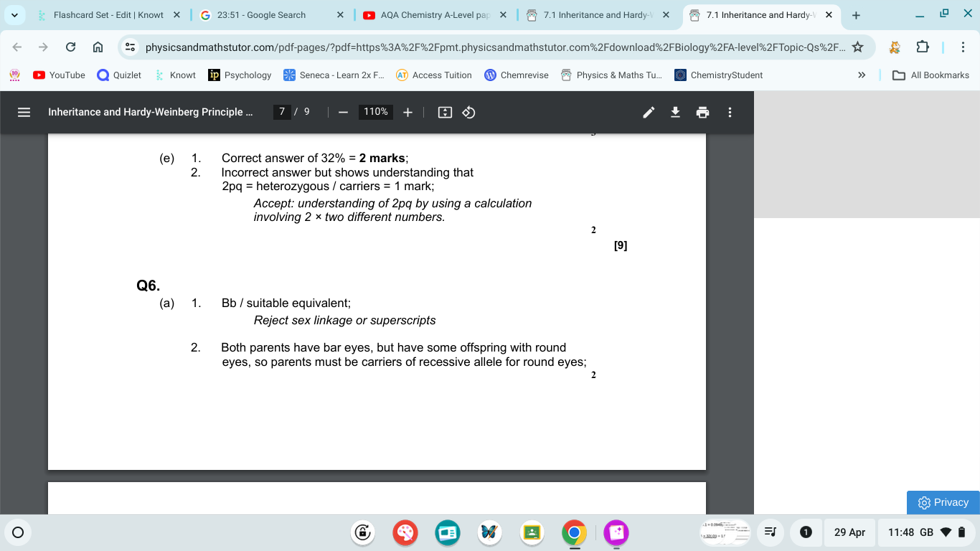Open the PDF annotate pencil tool

[649, 112]
